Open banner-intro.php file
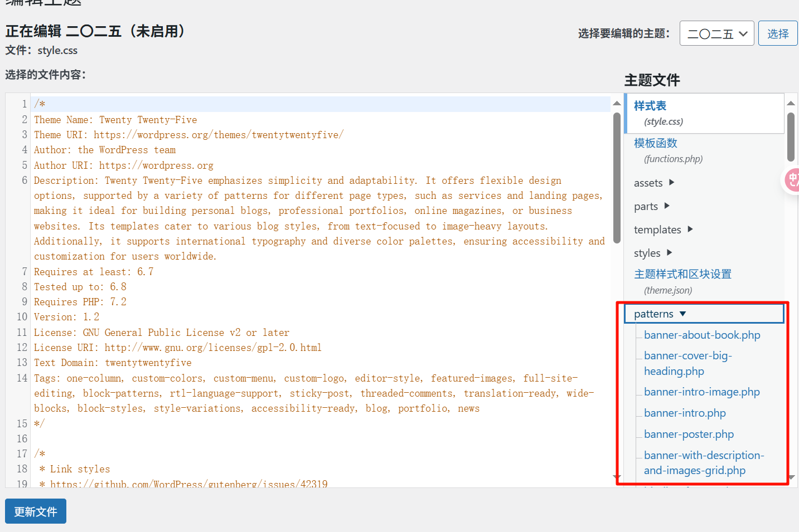The width and height of the screenshot is (799, 532). click(685, 413)
